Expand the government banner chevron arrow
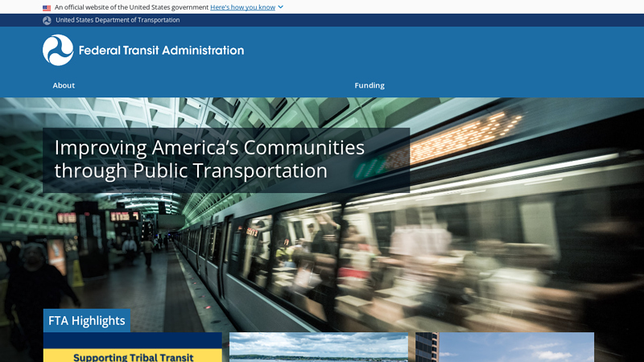The image size is (644, 362). point(280,7)
